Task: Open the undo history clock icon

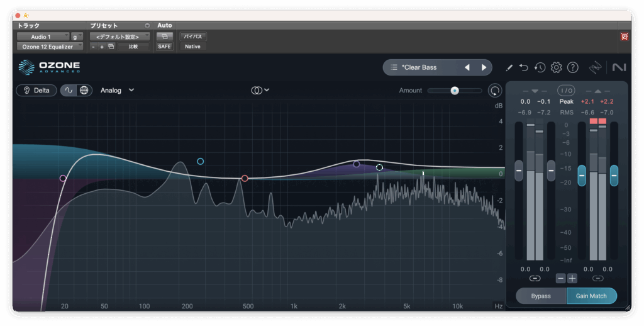Action: (540, 67)
